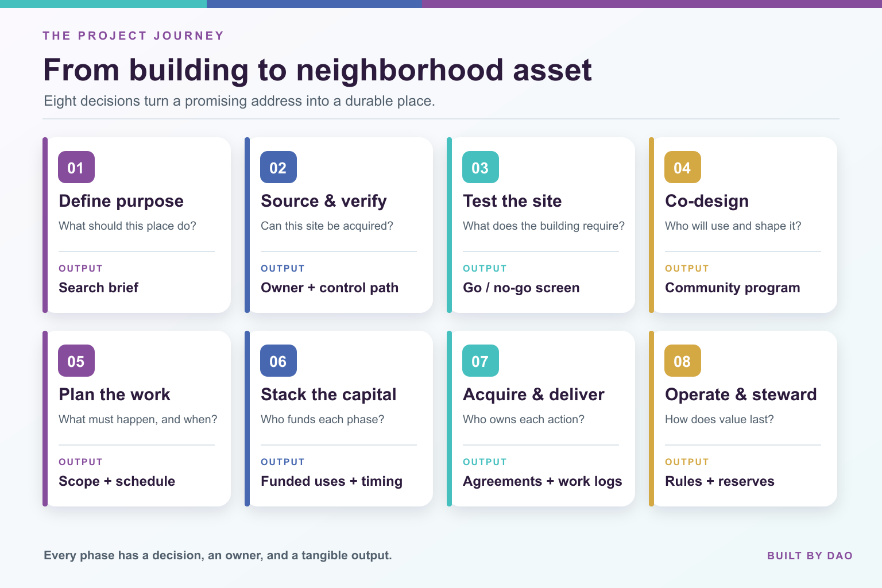
Task: Click the "Funded uses + timing" output
Action: 331,481
